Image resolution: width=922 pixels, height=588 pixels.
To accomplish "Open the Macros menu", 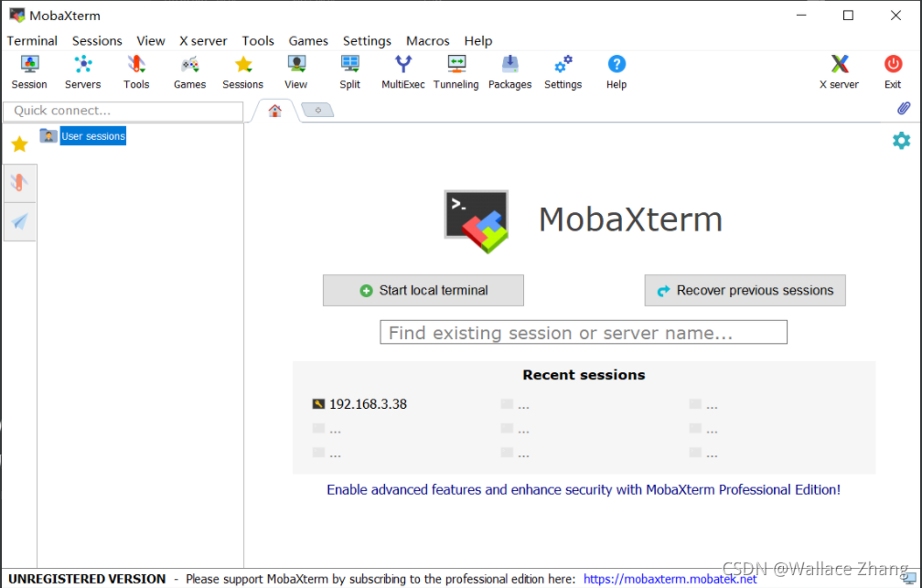I will [427, 40].
